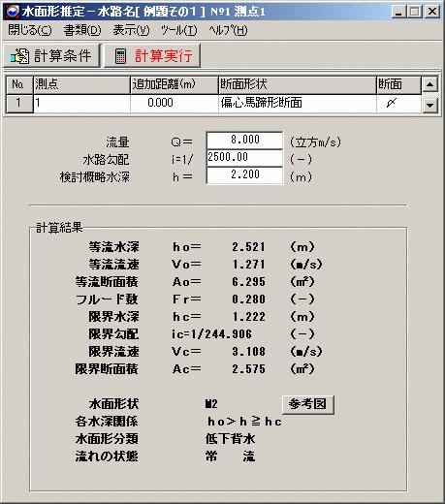445x504 pixels.
Task: Select row number 1 header cell
Action: point(19,103)
